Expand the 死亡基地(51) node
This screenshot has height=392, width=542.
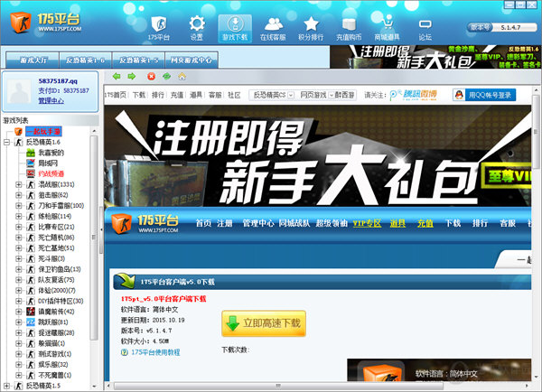(19, 247)
